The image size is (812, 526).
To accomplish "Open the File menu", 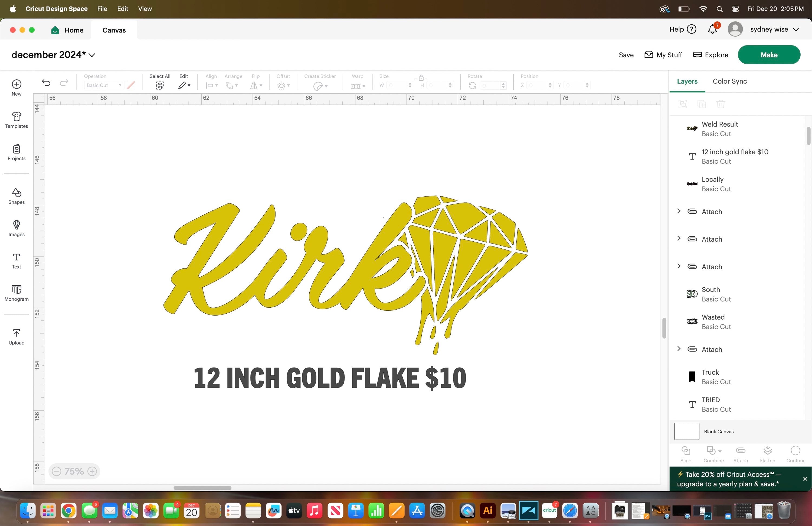I will (x=102, y=9).
